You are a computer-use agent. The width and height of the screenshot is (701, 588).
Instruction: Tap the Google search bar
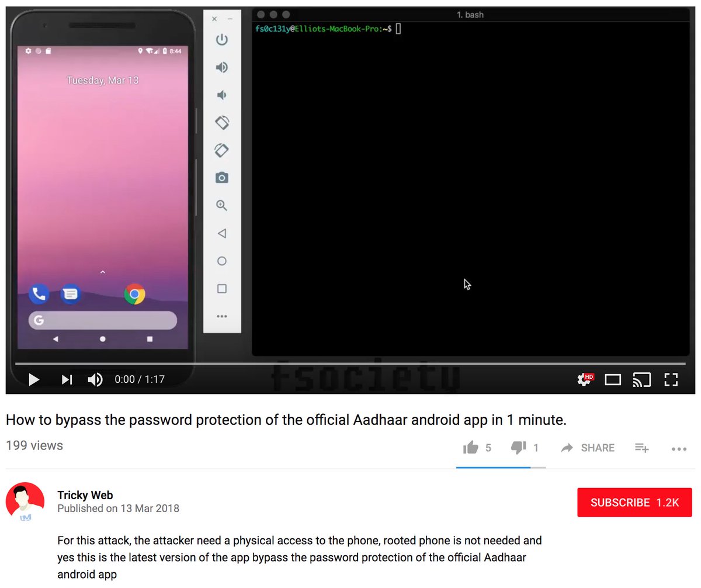pos(103,320)
